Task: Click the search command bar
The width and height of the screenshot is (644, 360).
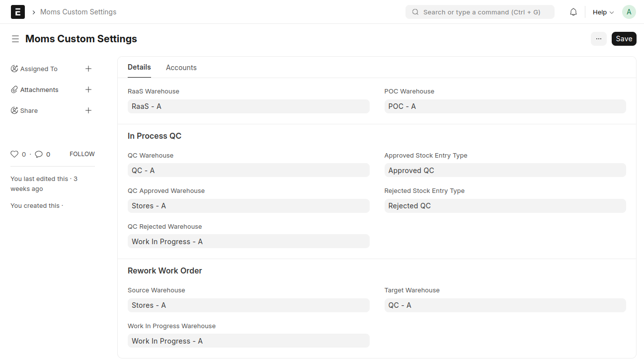Action: pyautogui.click(x=480, y=12)
